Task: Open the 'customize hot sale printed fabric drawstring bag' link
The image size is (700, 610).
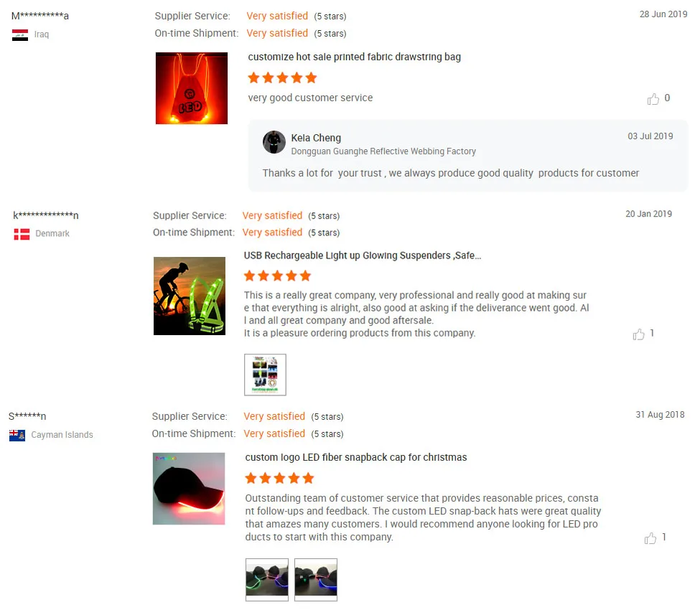Action: (355, 57)
